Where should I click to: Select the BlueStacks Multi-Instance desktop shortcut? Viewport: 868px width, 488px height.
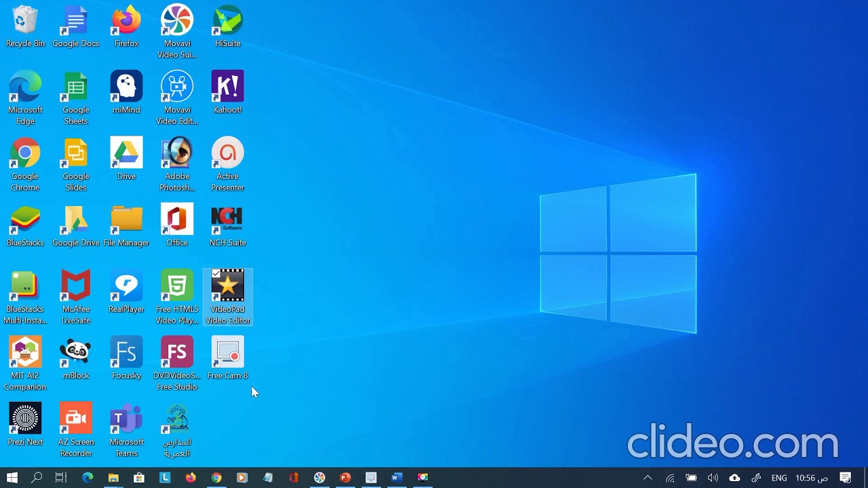pos(25,297)
